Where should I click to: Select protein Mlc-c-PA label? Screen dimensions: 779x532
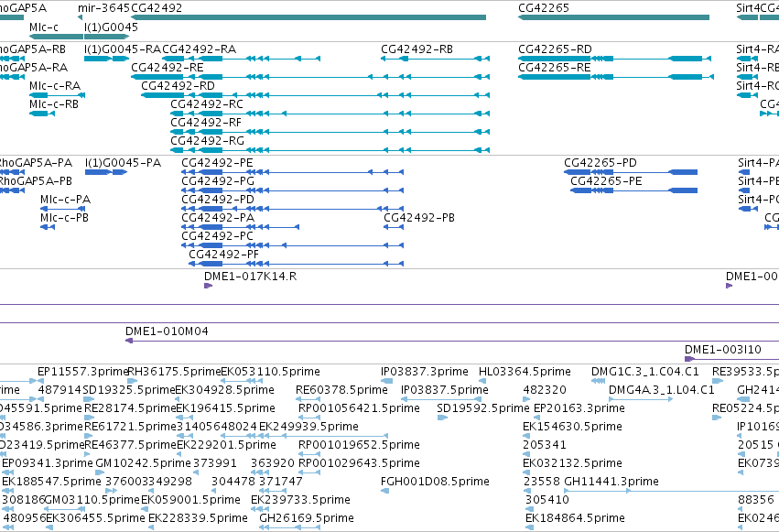coord(66,200)
